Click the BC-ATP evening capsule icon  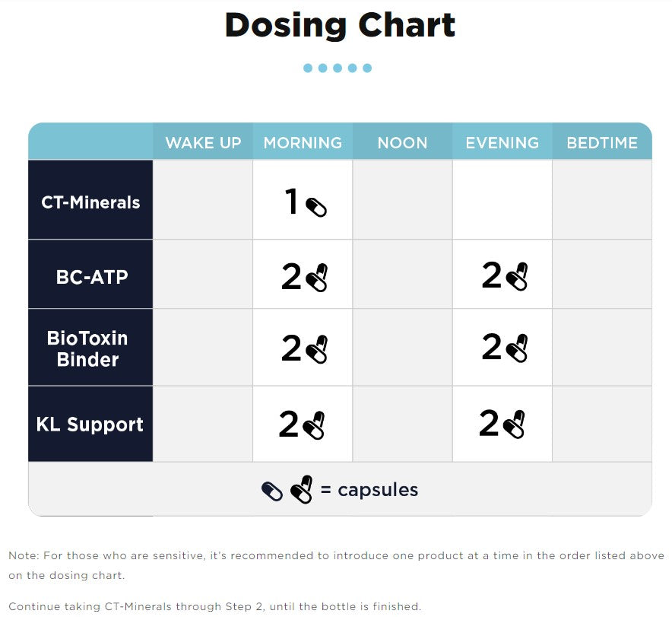pos(517,276)
